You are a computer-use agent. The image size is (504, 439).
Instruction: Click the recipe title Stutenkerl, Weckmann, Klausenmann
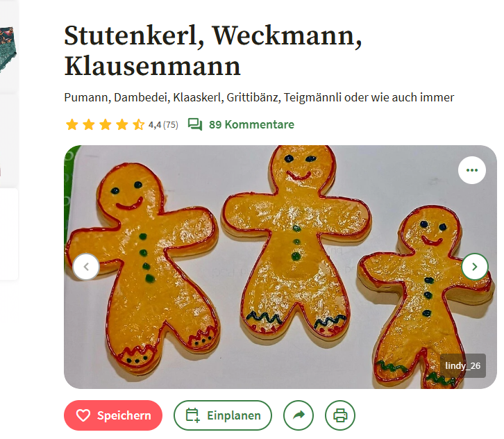213,51
